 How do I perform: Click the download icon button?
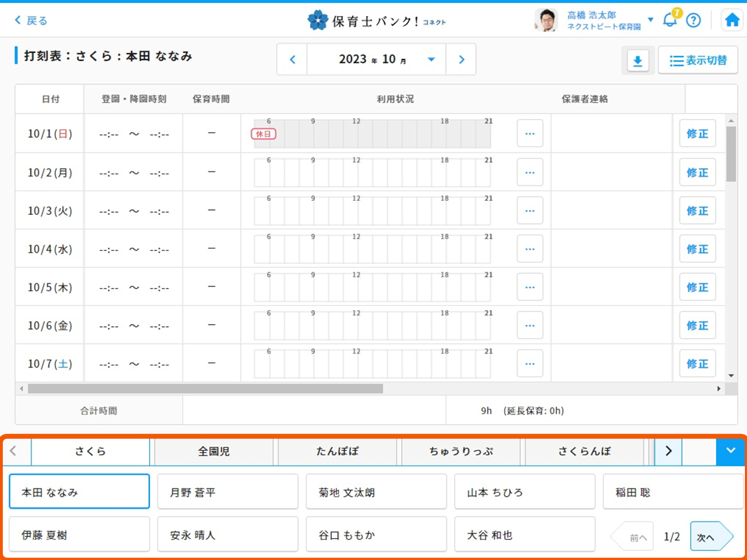(x=637, y=61)
